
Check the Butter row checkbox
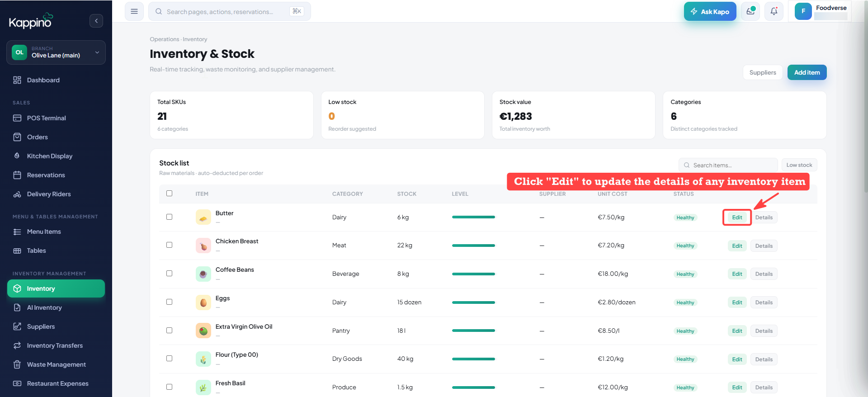pyautogui.click(x=170, y=217)
